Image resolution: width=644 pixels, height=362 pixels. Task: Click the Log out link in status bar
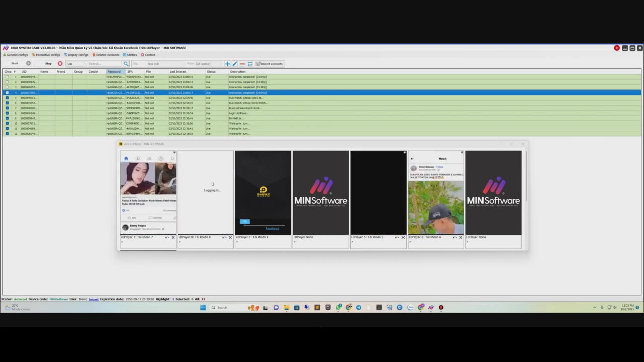pyautogui.click(x=94, y=299)
